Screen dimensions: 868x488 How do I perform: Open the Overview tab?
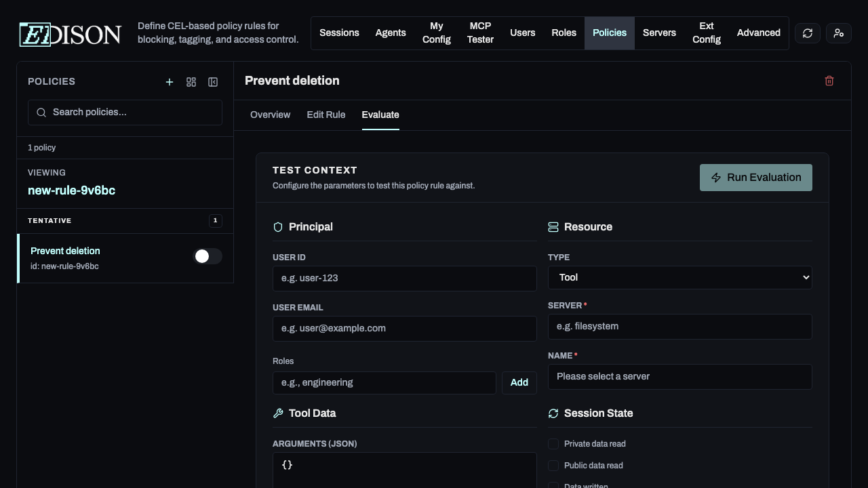[270, 115]
